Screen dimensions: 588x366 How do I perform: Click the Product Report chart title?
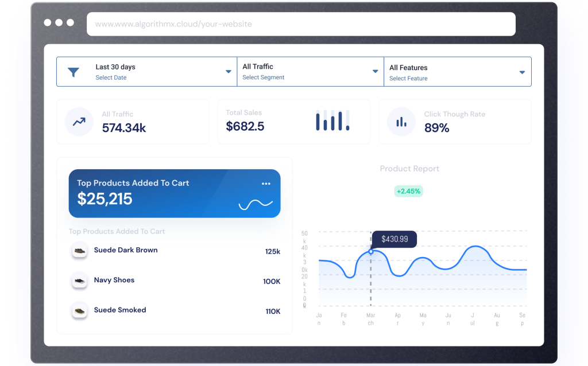click(409, 169)
